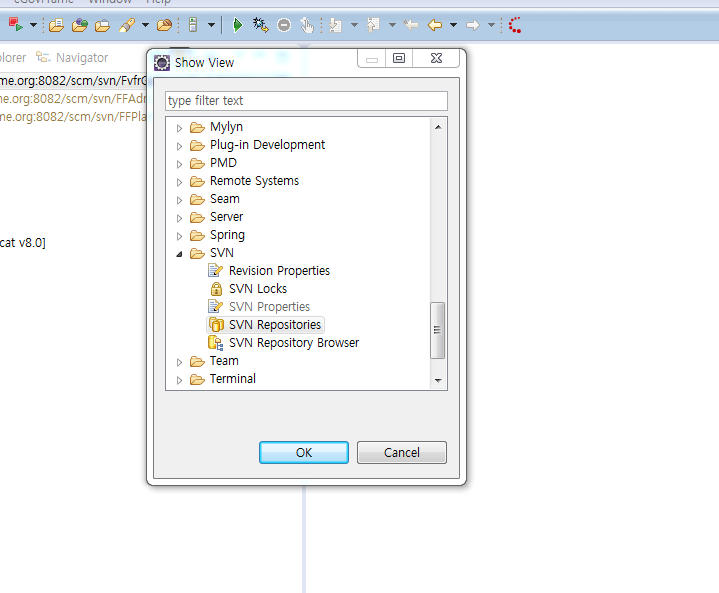Select the SVN Repositories view
The image size is (719, 593).
[x=275, y=325]
